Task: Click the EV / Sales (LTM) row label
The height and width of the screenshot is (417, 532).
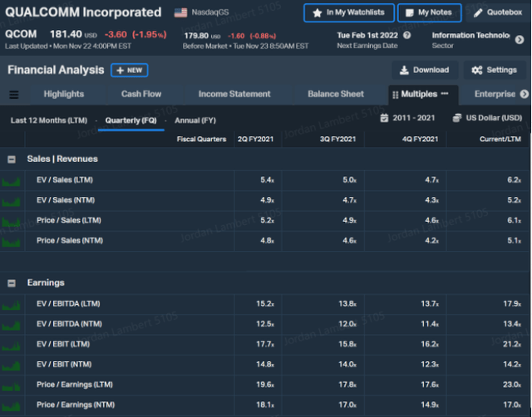Action: pos(65,180)
